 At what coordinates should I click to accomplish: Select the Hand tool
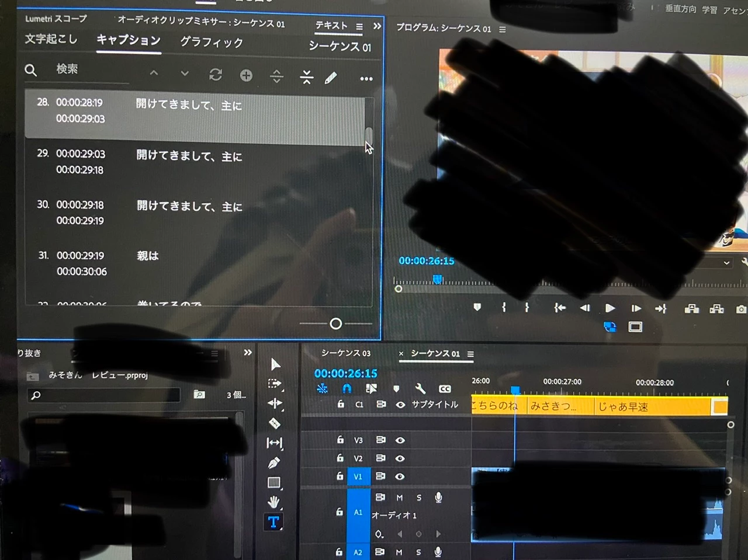273,502
